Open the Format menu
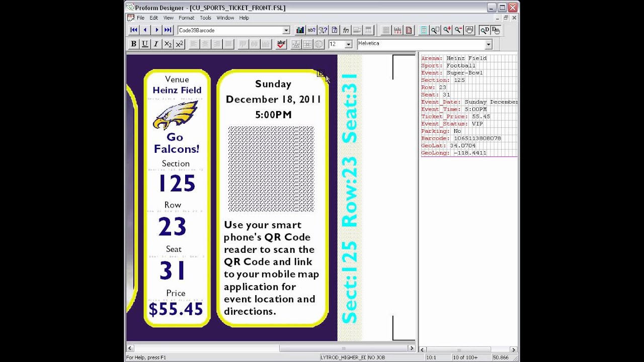The height and width of the screenshot is (362, 644). (186, 18)
